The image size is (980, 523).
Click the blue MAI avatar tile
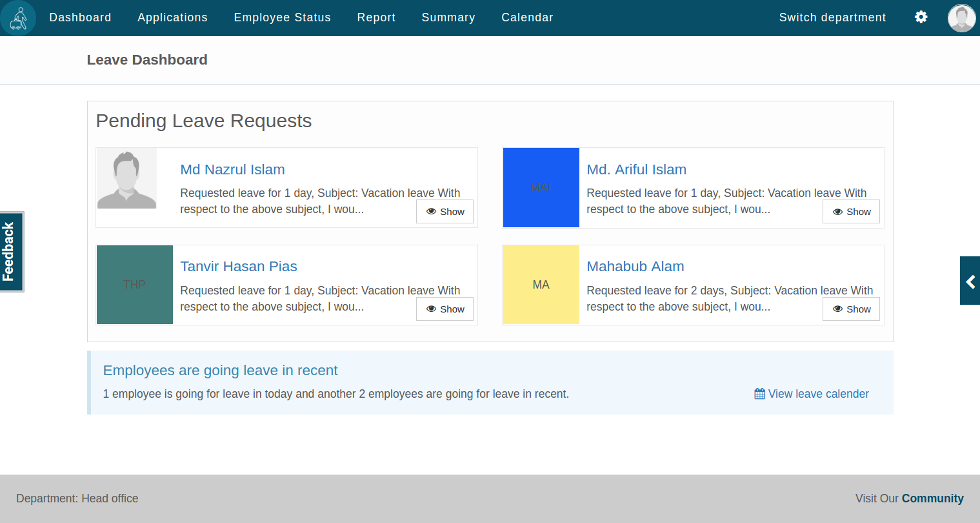541,187
